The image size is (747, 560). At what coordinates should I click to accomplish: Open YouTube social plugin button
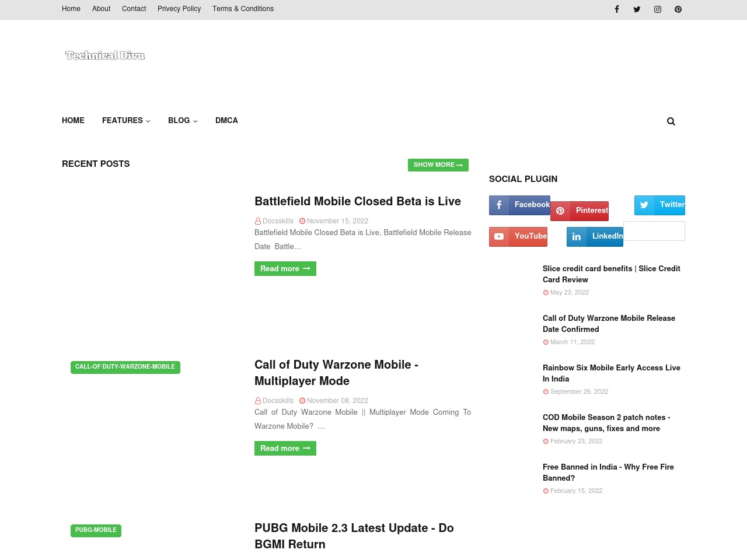[518, 237]
